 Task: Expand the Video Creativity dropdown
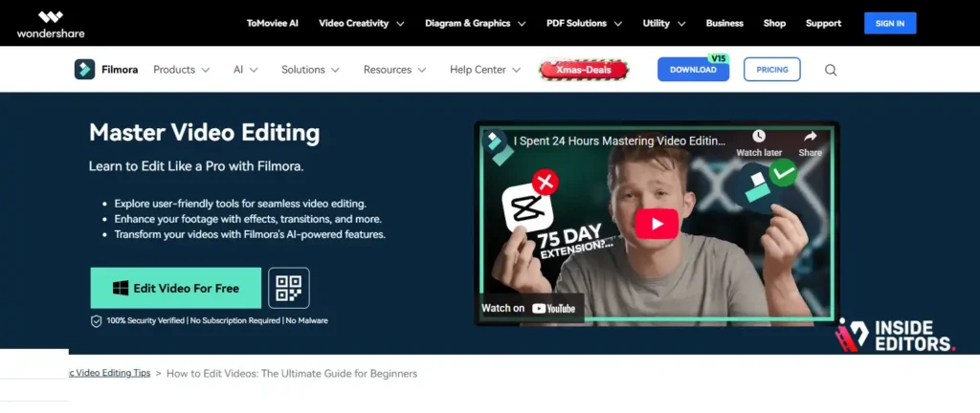click(361, 23)
